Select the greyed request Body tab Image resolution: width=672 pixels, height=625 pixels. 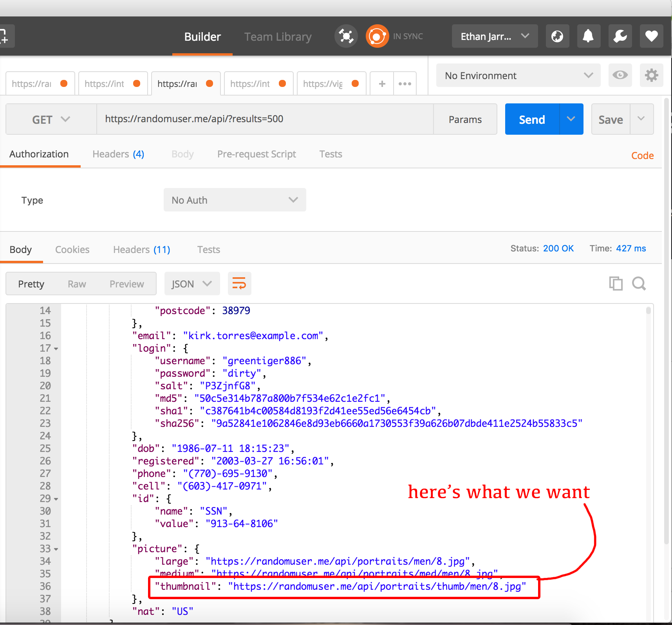click(x=182, y=154)
